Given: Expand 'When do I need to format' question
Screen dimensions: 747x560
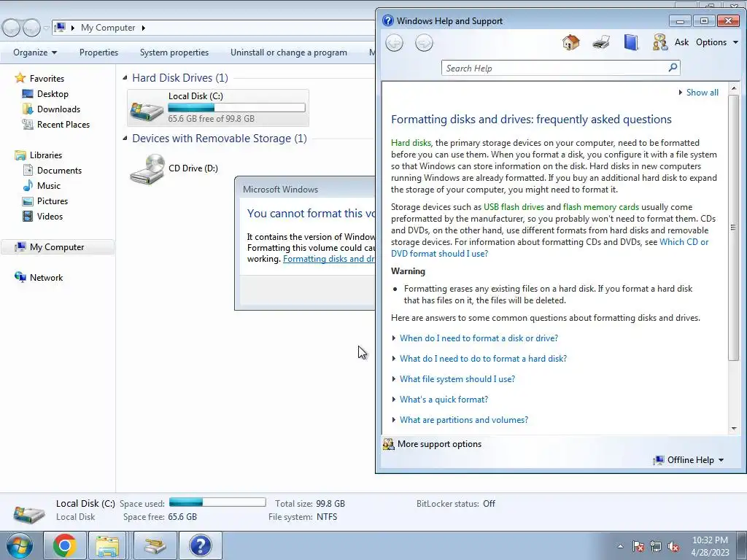Looking at the screenshot, I should (479, 338).
